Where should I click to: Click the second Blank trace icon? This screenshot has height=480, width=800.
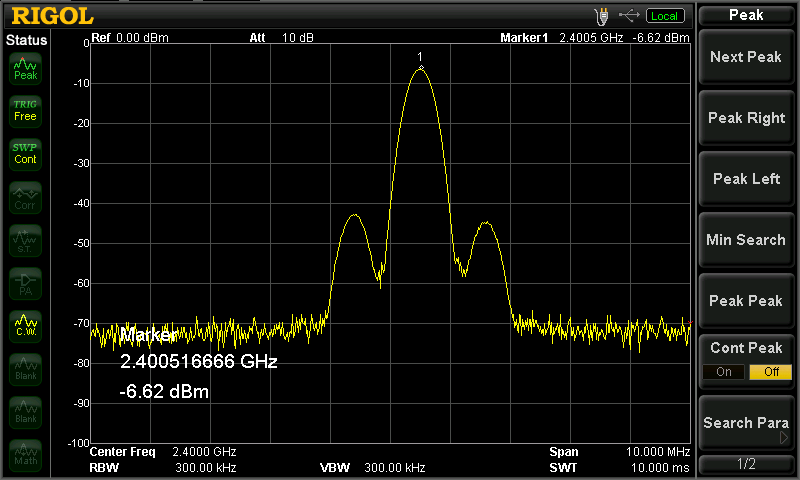(x=26, y=412)
